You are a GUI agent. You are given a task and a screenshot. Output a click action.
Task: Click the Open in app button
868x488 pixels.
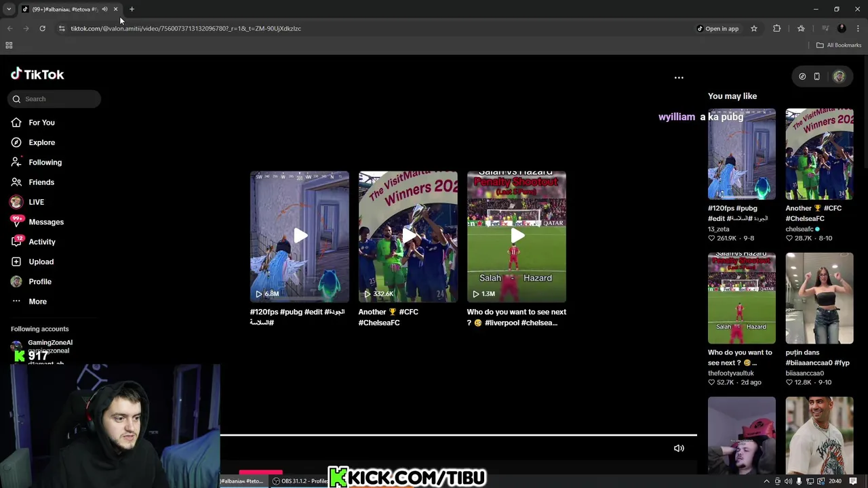tap(717, 28)
